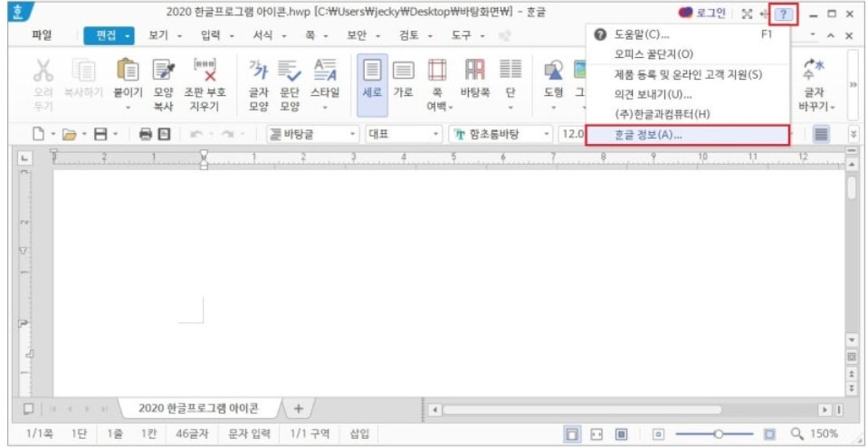868x448 pixels.
Task: Click the Save disk icon
Action: pos(100,134)
